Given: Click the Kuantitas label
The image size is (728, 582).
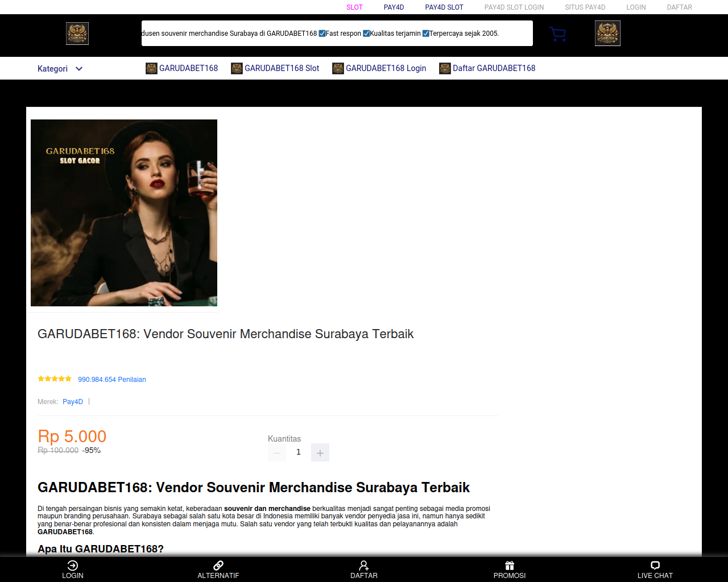Looking at the screenshot, I should coord(284,439).
